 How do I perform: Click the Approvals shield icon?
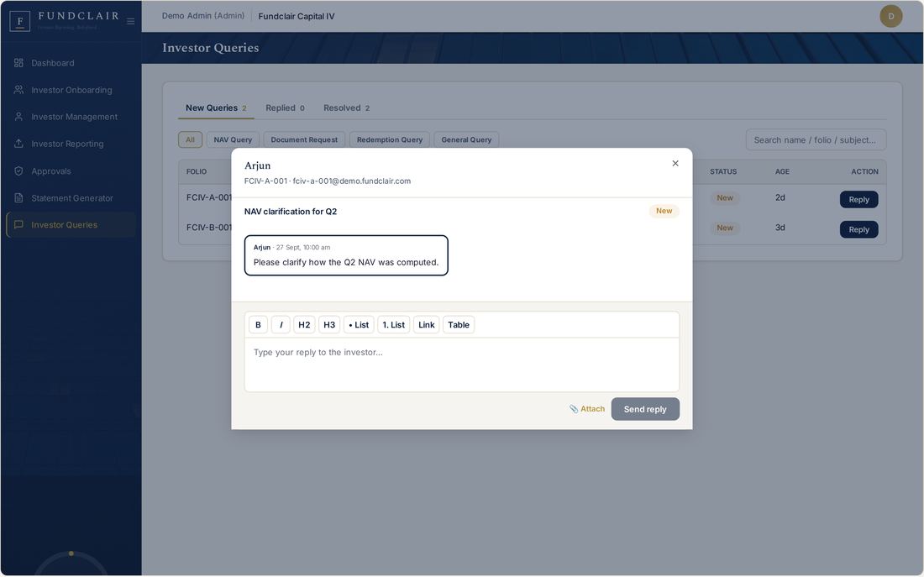pos(18,171)
